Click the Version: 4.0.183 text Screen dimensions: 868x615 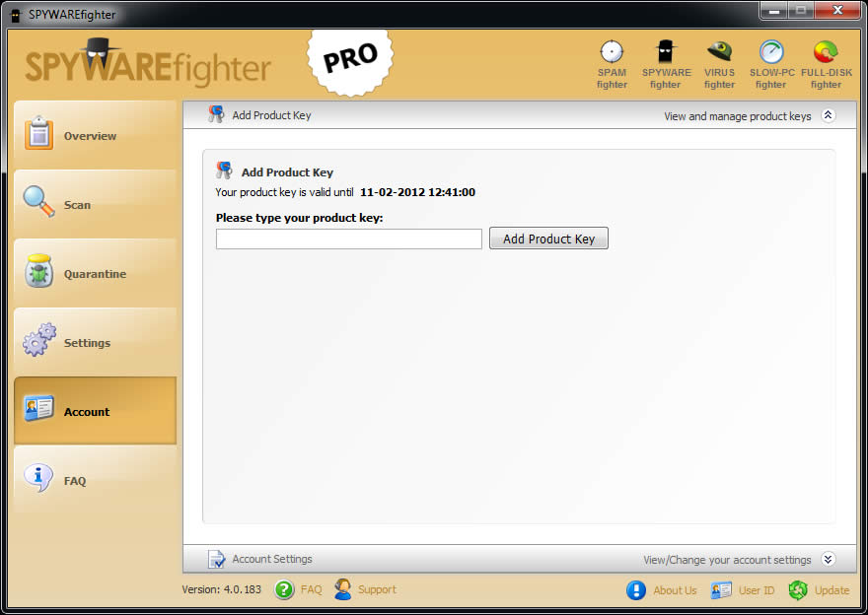221,589
